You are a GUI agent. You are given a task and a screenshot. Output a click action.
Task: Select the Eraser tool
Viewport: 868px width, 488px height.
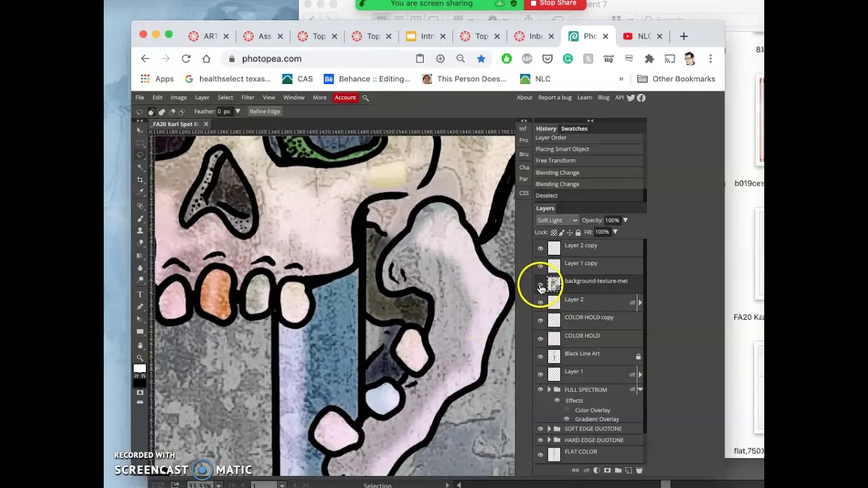click(x=140, y=241)
